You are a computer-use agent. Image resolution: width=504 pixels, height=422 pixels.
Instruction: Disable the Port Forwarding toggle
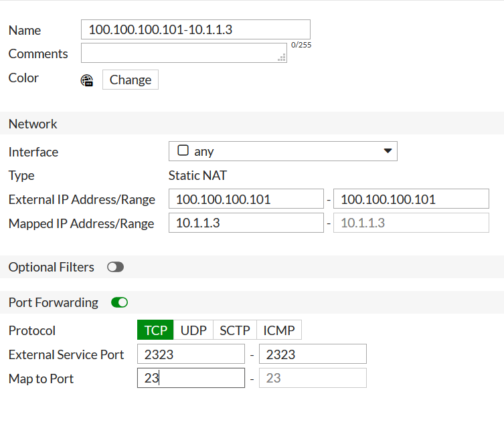120,302
